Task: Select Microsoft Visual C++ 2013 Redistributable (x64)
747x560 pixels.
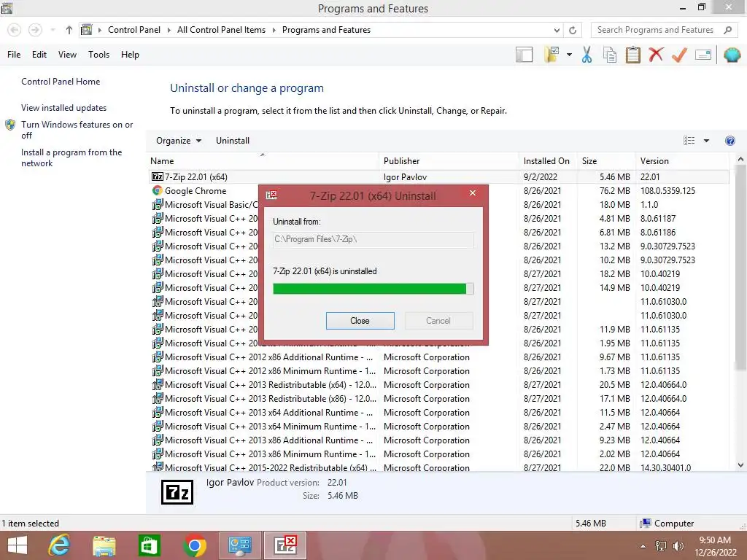Action: pyautogui.click(x=438, y=385)
